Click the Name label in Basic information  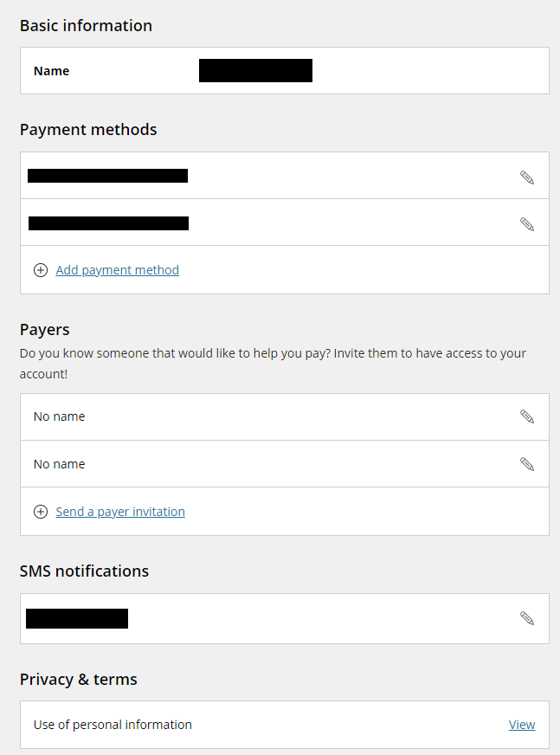click(x=52, y=71)
